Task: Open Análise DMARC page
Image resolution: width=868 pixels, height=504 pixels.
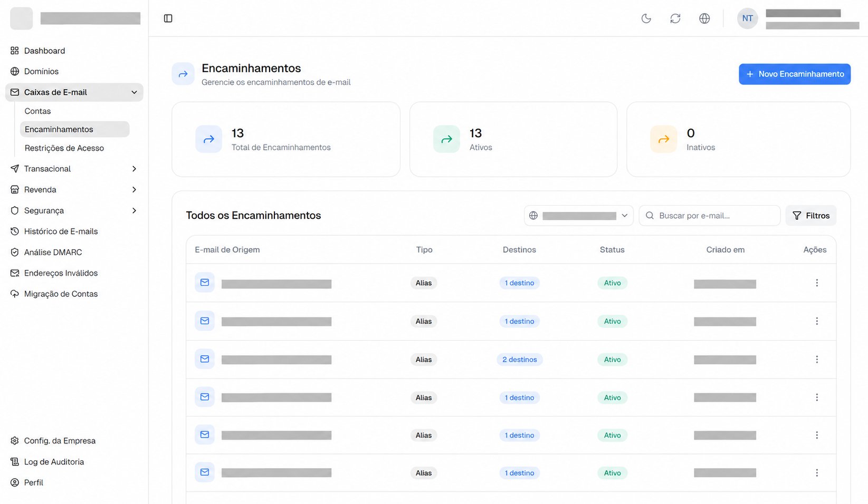Action: click(74, 252)
